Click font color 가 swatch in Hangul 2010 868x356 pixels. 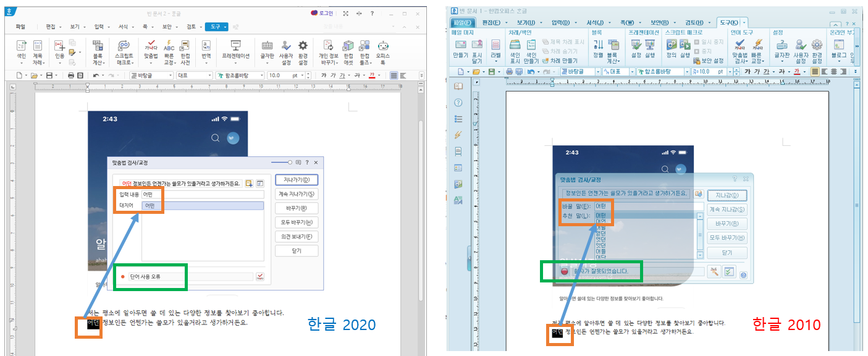coord(796,72)
